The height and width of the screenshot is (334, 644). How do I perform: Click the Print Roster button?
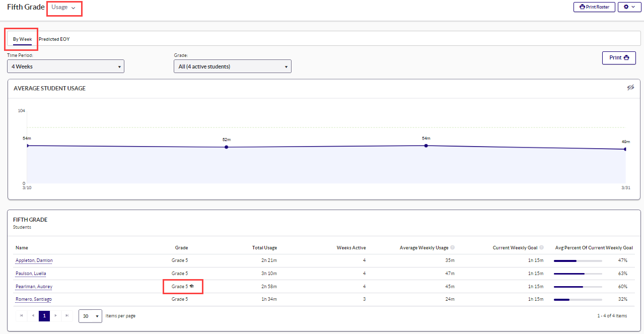point(594,7)
